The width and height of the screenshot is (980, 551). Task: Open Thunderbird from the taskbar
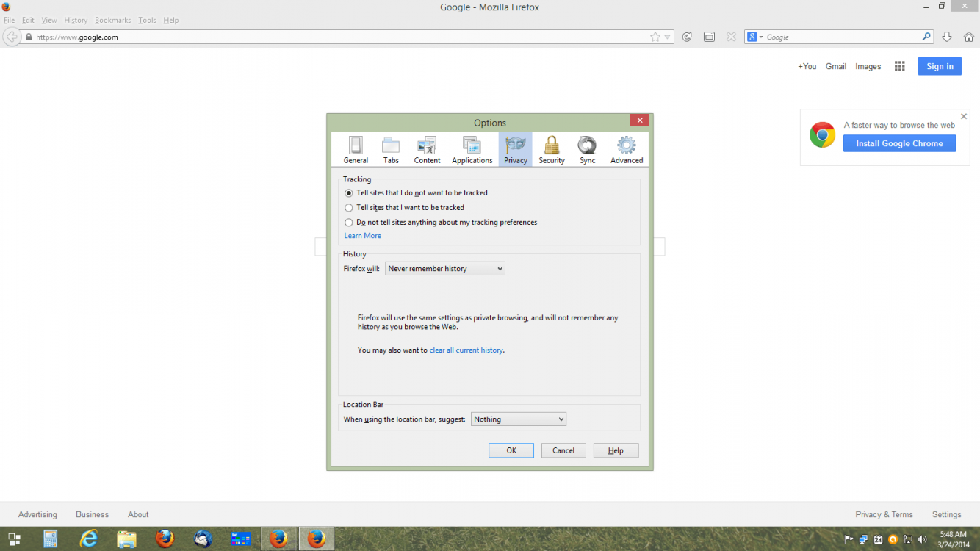click(x=203, y=539)
